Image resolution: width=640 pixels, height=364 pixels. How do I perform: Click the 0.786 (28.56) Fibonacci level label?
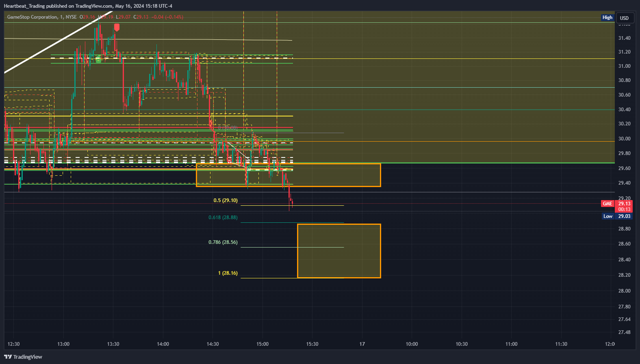223,242
